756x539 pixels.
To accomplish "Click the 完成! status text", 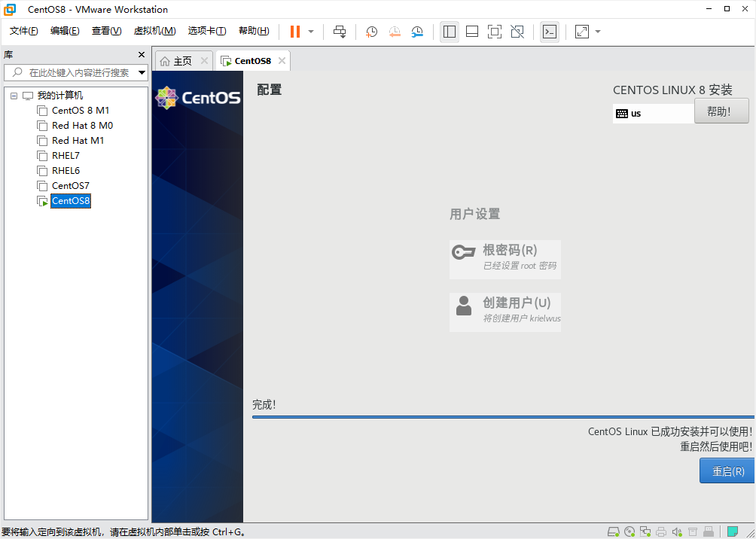I will point(264,404).
